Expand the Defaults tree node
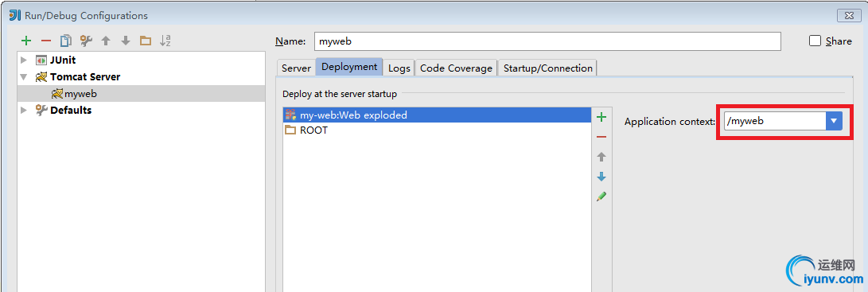This screenshot has width=868, height=292. pos(23,111)
